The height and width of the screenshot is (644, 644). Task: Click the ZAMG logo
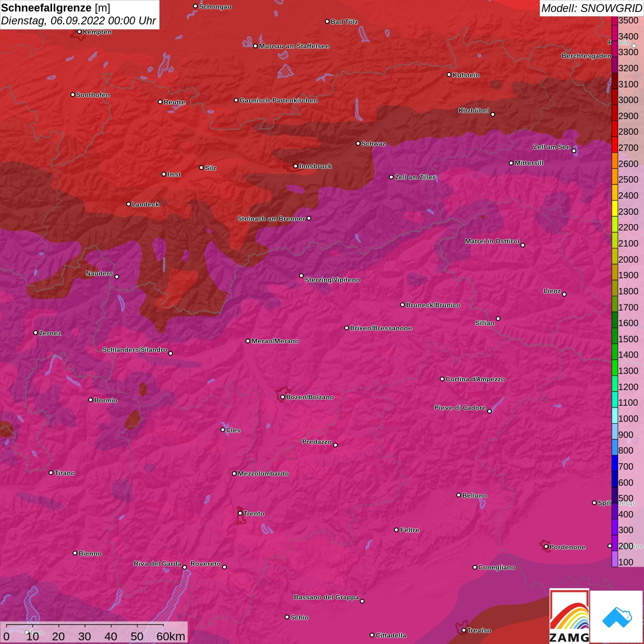click(x=569, y=616)
